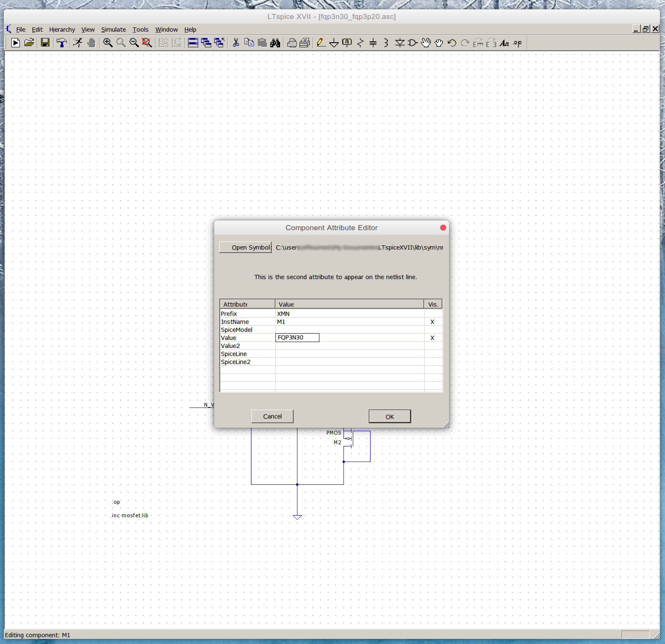Open Find with the binoculars icon
The width and height of the screenshot is (665, 644).
click(275, 43)
